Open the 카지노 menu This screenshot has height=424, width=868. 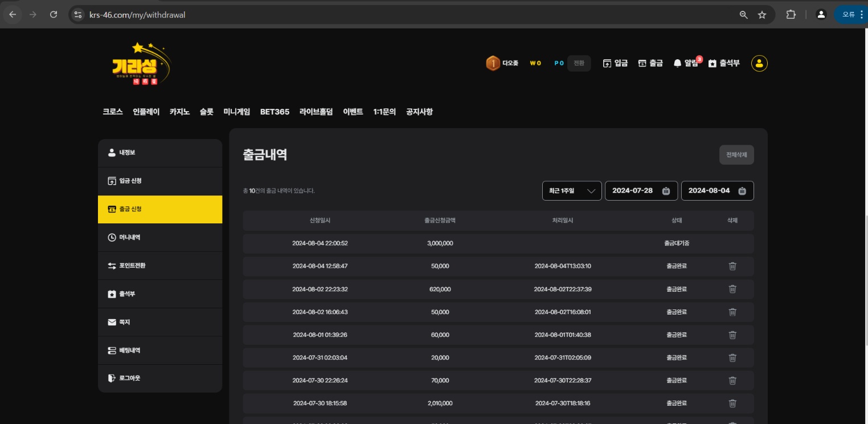[179, 112]
